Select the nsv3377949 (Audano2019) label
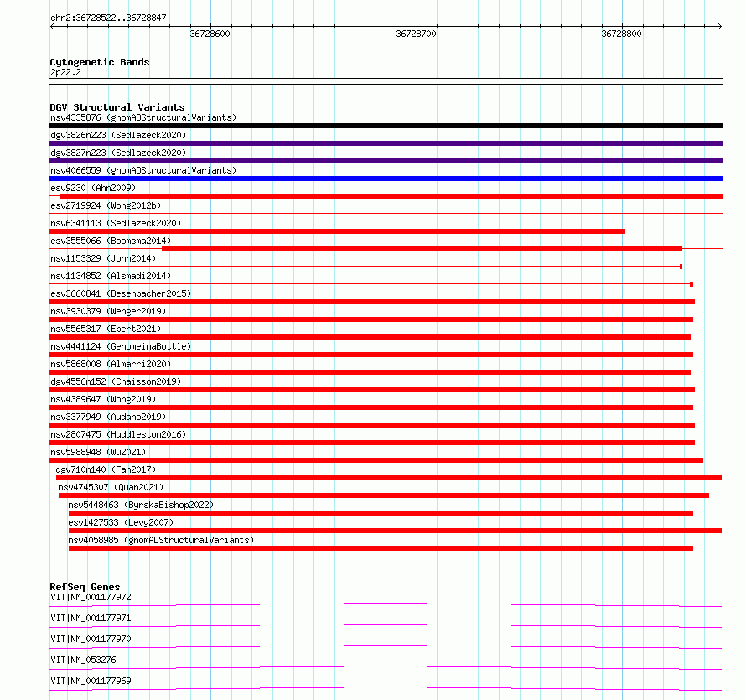This screenshot has width=746, height=700. pyautogui.click(x=108, y=417)
